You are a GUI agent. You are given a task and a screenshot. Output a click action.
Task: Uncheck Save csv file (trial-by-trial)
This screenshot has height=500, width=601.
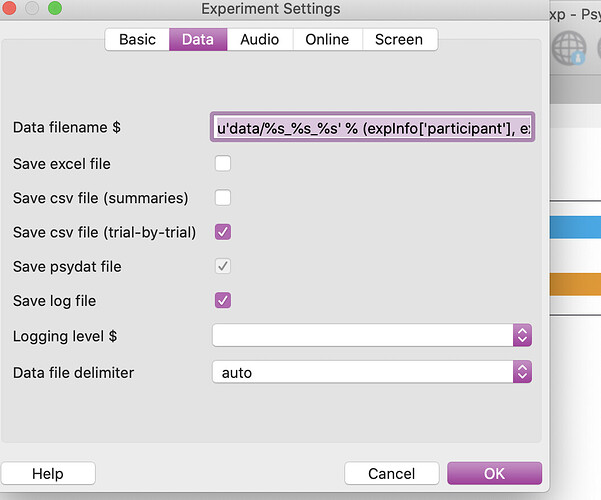(x=223, y=232)
